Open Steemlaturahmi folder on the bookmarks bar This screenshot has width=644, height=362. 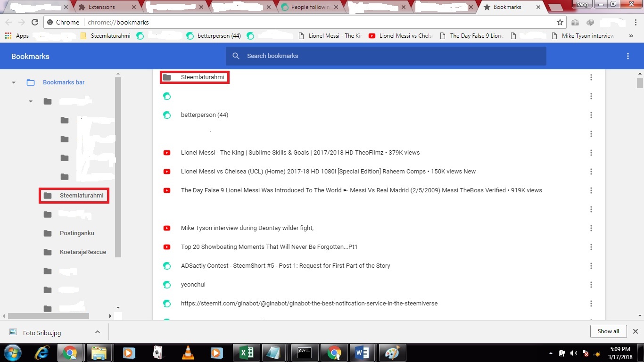106,36
